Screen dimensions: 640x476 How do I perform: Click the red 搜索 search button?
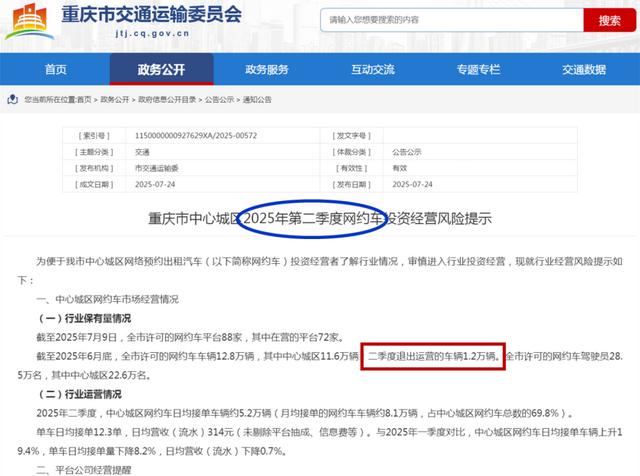609,20
